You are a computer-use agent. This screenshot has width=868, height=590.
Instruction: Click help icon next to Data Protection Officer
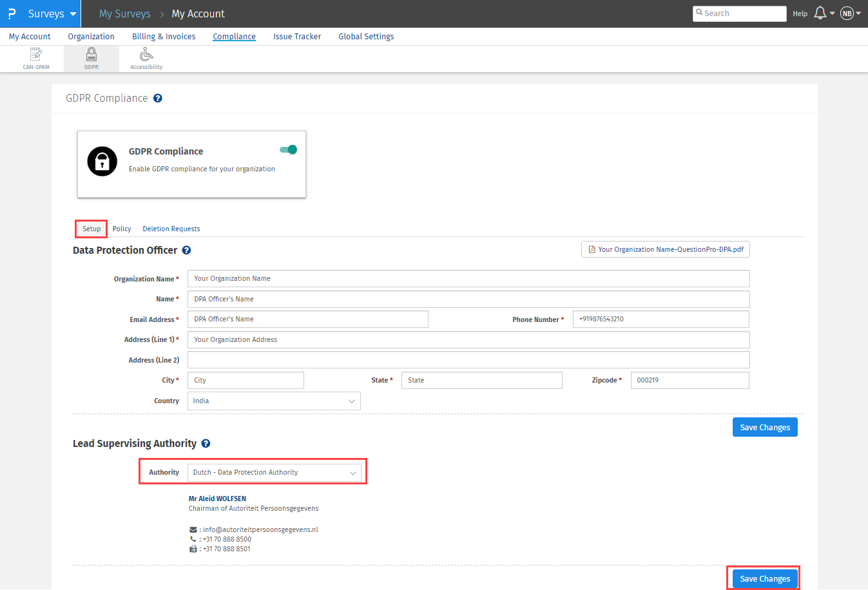click(186, 251)
